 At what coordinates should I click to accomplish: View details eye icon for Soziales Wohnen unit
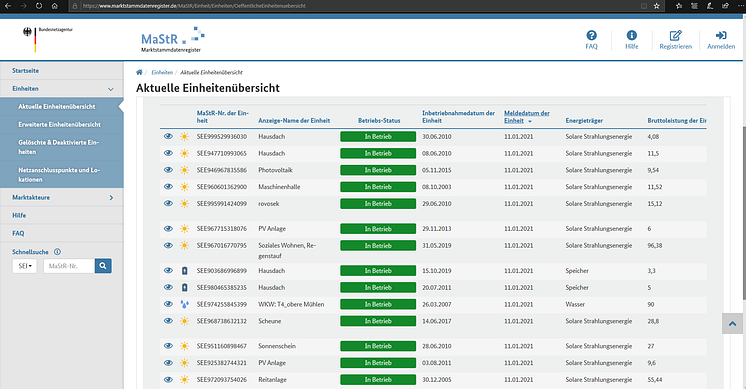168,245
